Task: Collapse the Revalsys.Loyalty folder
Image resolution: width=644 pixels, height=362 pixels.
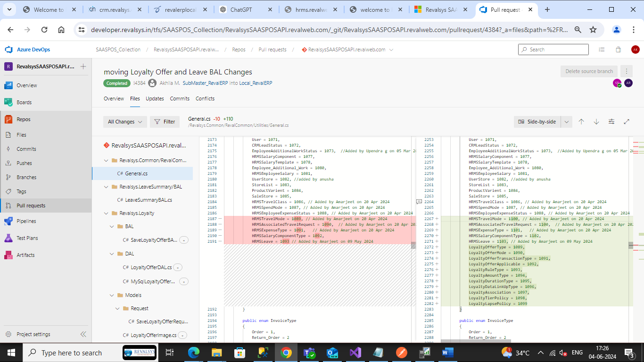Action: click(x=106, y=213)
